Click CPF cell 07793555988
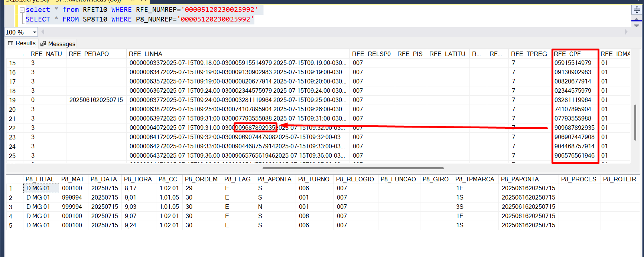The height and width of the screenshot is (257, 644). (575, 119)
